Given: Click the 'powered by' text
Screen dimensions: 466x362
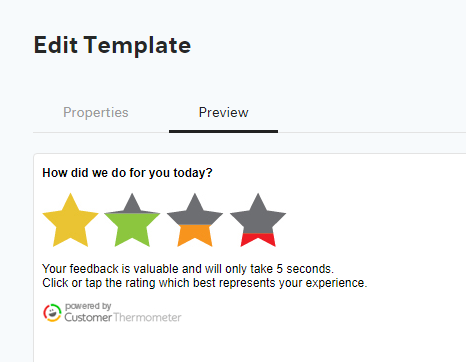Looking at the screenshot, I should (x=88, y=306).
